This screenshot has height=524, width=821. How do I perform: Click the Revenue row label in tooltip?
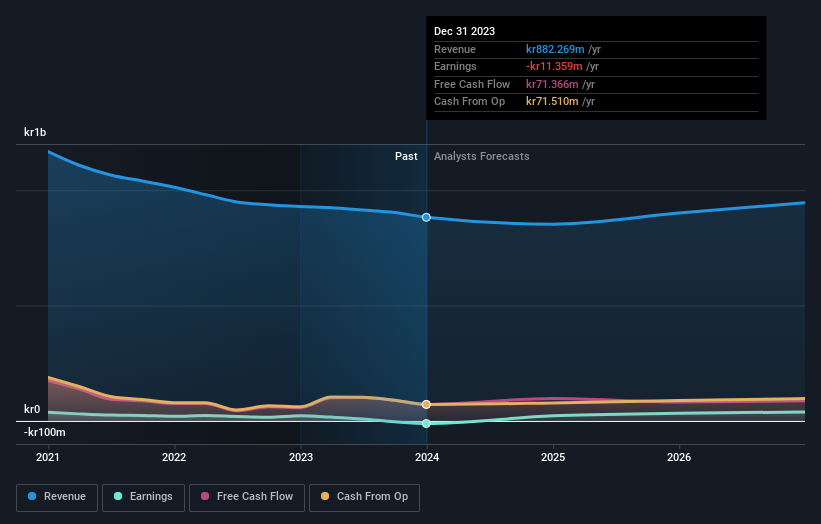[x=455, y=49]
